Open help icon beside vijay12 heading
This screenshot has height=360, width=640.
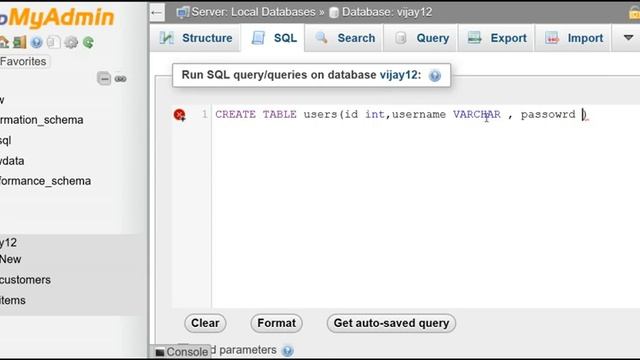tap(435, 76)
